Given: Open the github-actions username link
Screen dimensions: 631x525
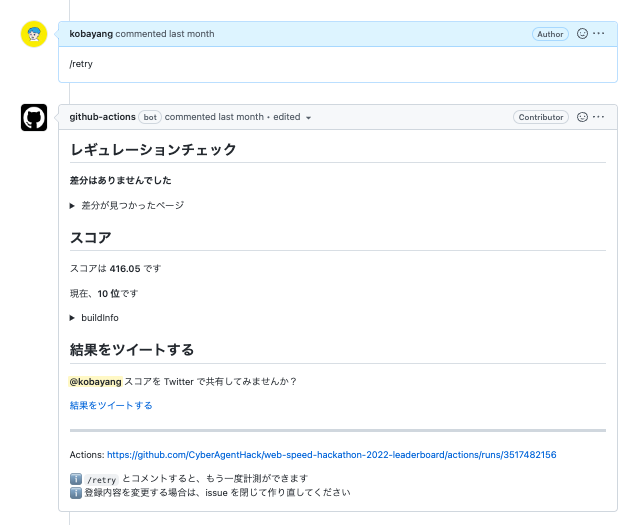Looking at the screenshot, I should click(102, 117).
